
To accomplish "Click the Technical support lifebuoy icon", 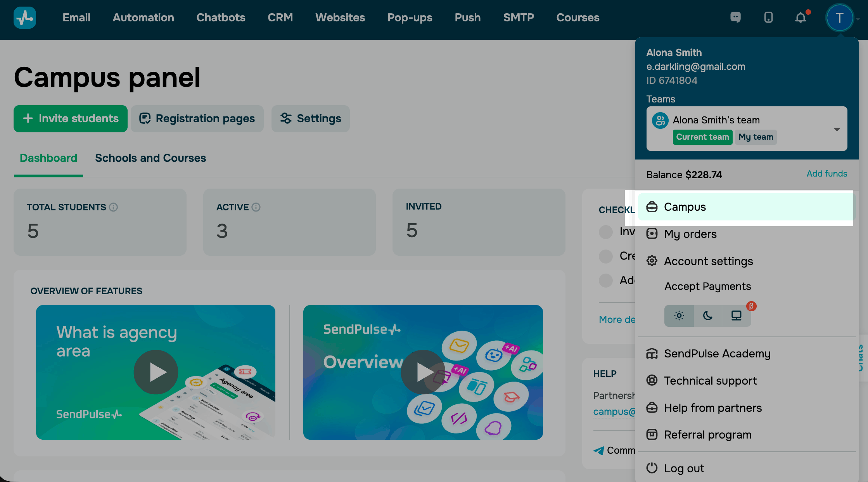I will 652,380.
